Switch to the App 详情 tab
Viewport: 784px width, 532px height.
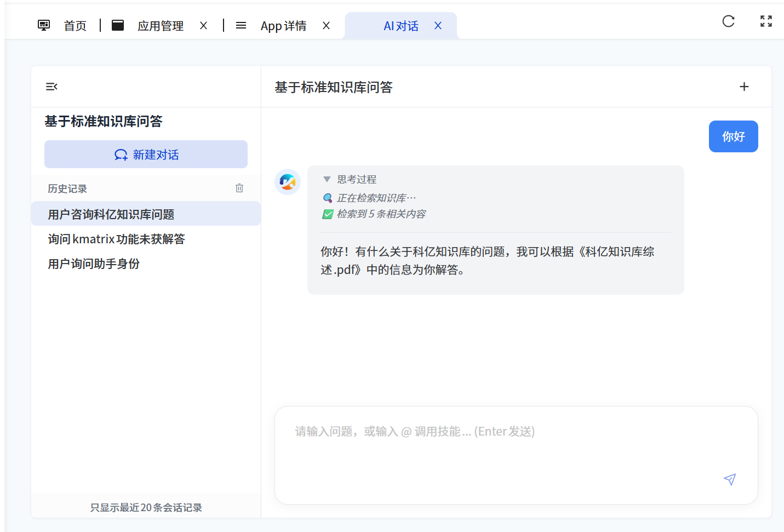pos(283,26)
